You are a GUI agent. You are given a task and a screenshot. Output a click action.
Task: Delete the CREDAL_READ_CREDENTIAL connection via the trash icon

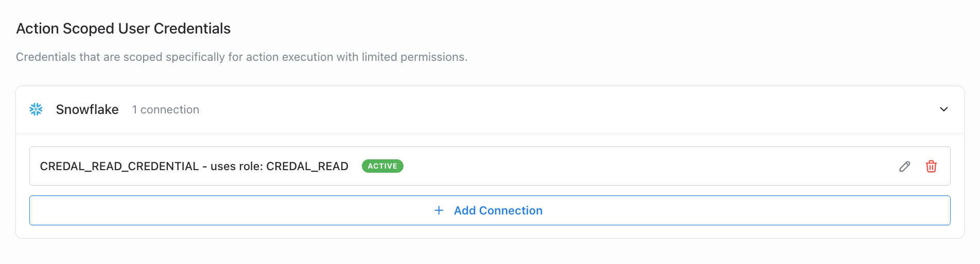pyautogui.click(x=931, y=167)
